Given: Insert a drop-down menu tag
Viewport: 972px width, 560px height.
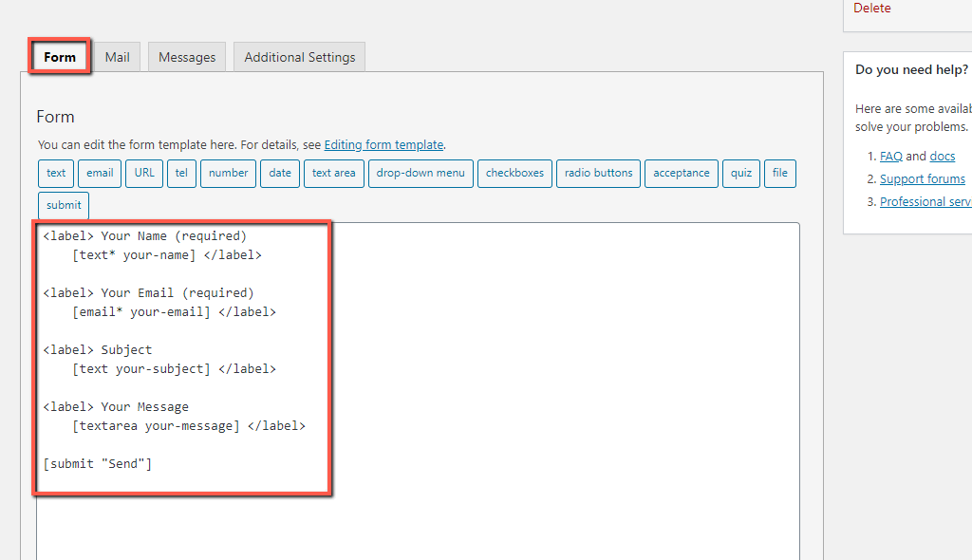Looking at the screenshot, I should coord(421,173).
